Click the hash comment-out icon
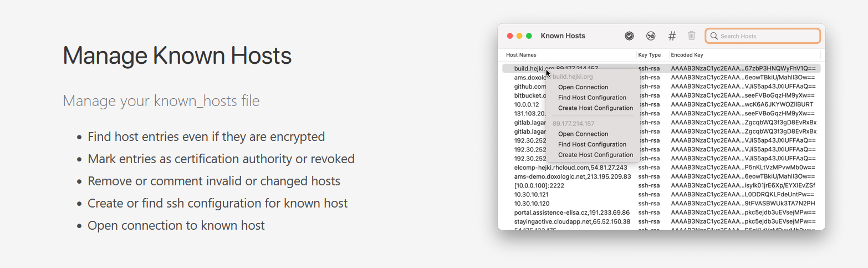This screenshot has height=268, width=868. (x=672, y=36)
